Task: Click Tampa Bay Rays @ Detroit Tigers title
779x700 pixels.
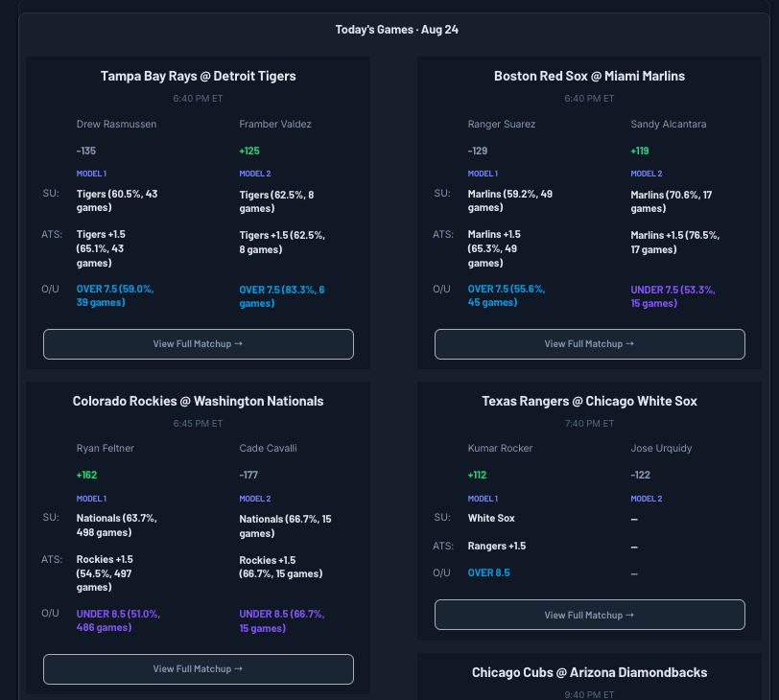Action: pyautogui.click(x=199, y=76)
